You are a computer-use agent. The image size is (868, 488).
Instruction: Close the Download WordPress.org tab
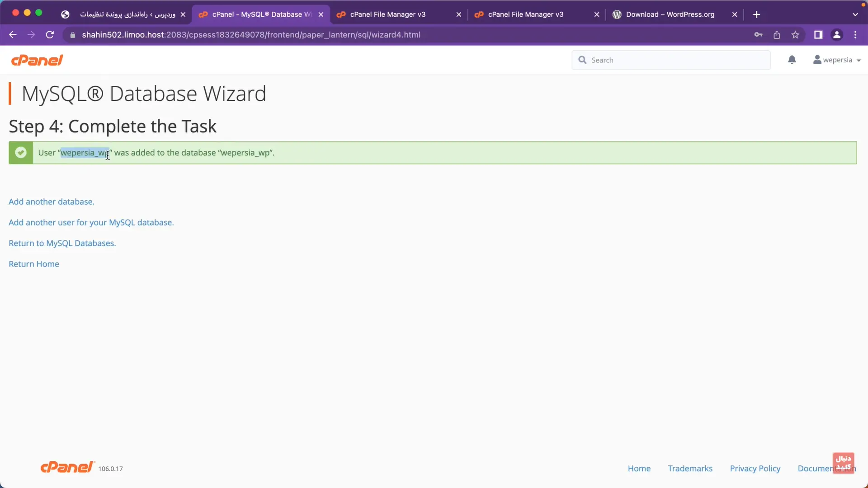pos(735,14)
